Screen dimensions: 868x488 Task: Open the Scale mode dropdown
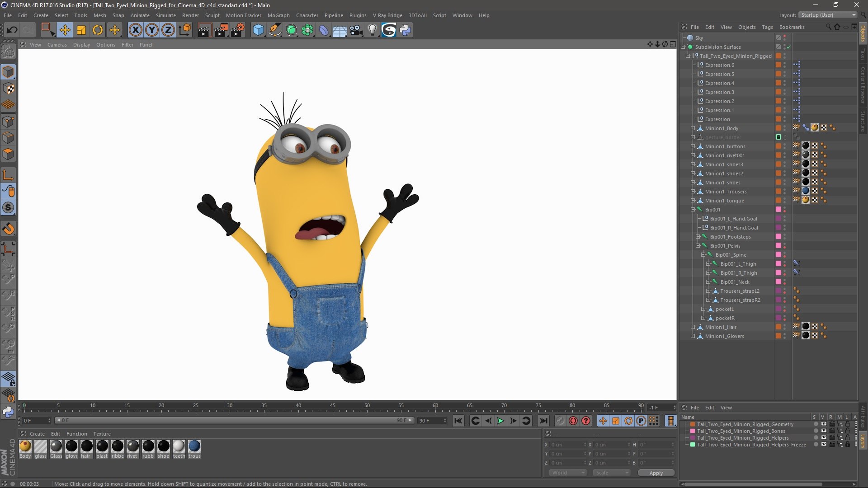click(611, 473)
